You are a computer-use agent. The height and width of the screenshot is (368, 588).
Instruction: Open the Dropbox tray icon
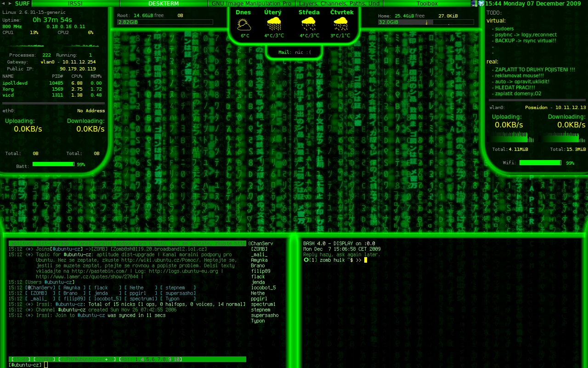pyautogui.click(x=481, y=3)
